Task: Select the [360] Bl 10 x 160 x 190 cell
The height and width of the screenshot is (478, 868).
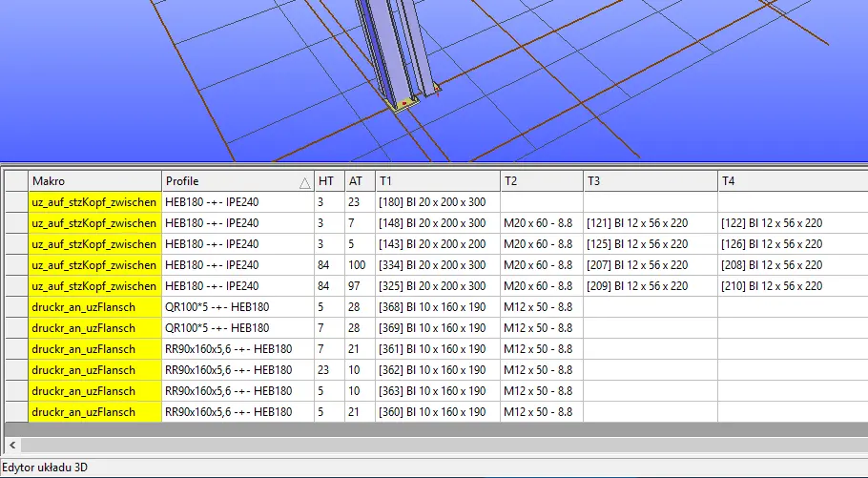Action: (x=437, y=412)
